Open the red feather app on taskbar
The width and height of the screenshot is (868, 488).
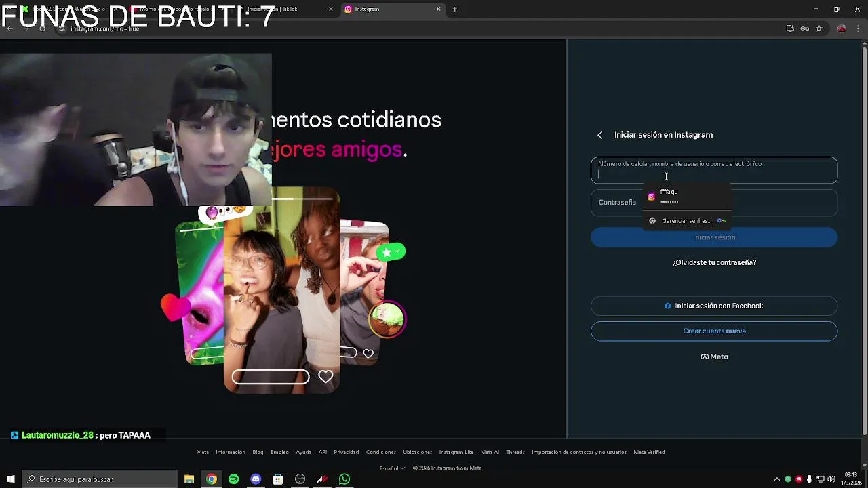pos(322,479)
